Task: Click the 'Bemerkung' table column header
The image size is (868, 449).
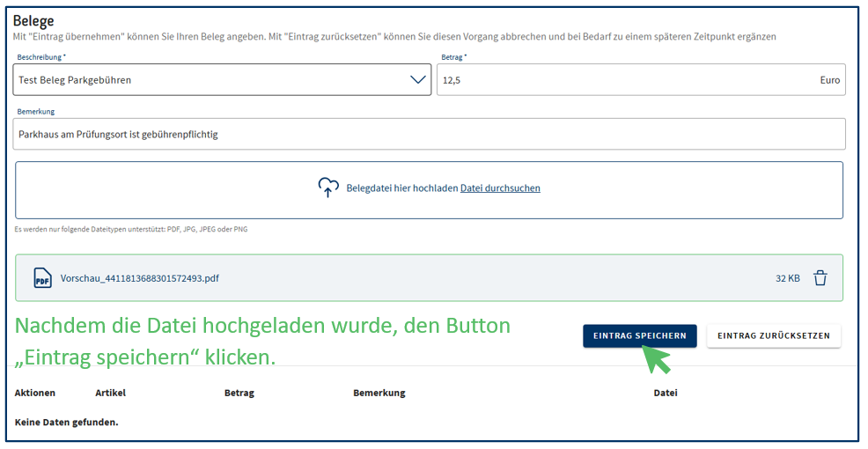Action: (x=379, y=393)
